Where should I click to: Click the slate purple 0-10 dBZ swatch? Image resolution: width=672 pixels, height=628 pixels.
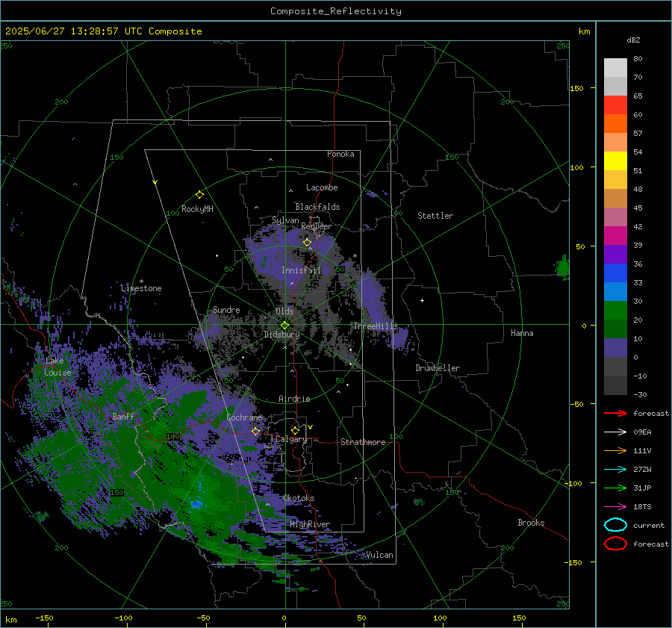tap(615, 348)
